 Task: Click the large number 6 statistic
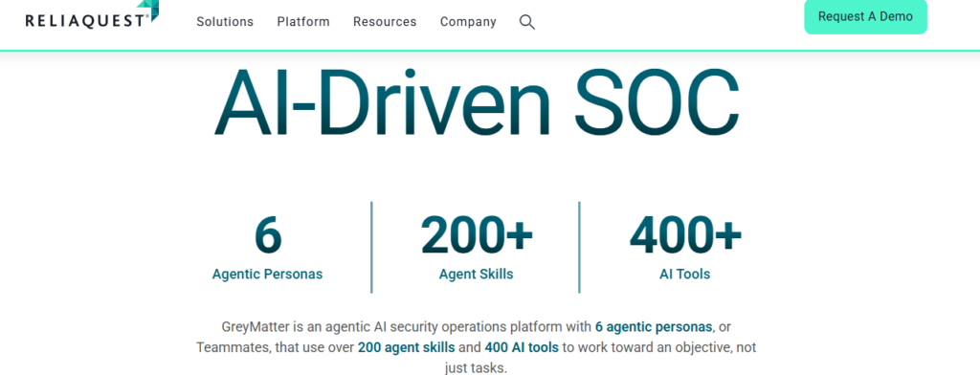tap(268, 235)
